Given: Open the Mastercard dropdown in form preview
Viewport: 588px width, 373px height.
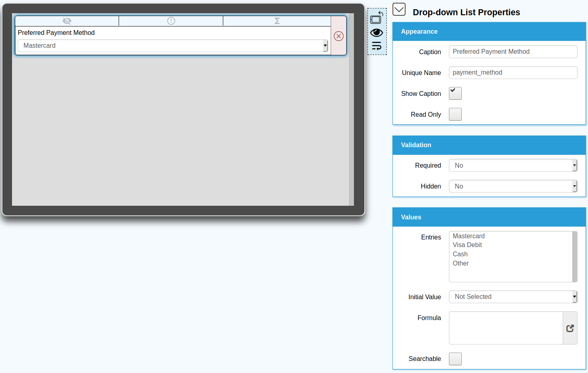Looking at the screenshot, I should pyautogui.click(x=172, y=46).
